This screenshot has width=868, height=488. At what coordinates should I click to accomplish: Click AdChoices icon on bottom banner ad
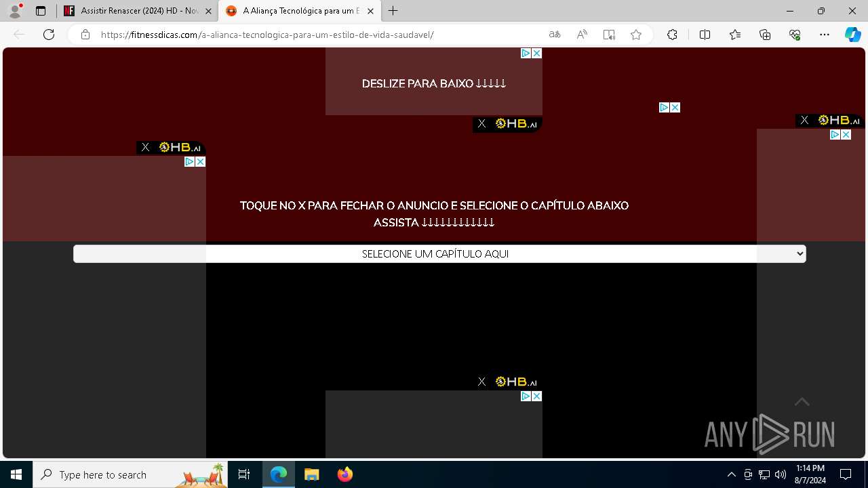(x=526, y=396)
